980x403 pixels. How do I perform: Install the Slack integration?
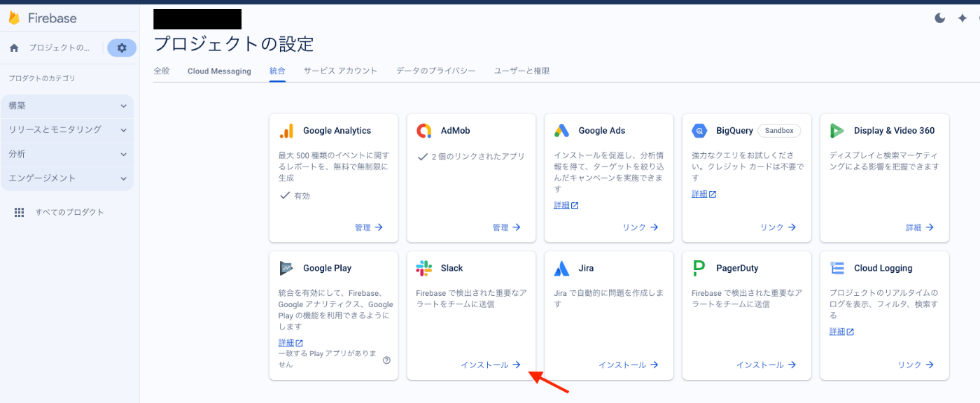[491, 365]
